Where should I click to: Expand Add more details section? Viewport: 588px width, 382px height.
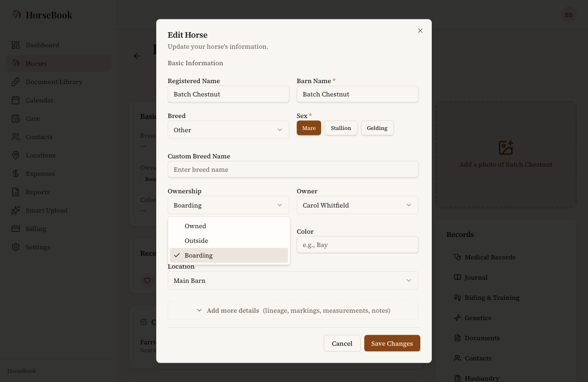pyautogui.click(x=293, y=310)
